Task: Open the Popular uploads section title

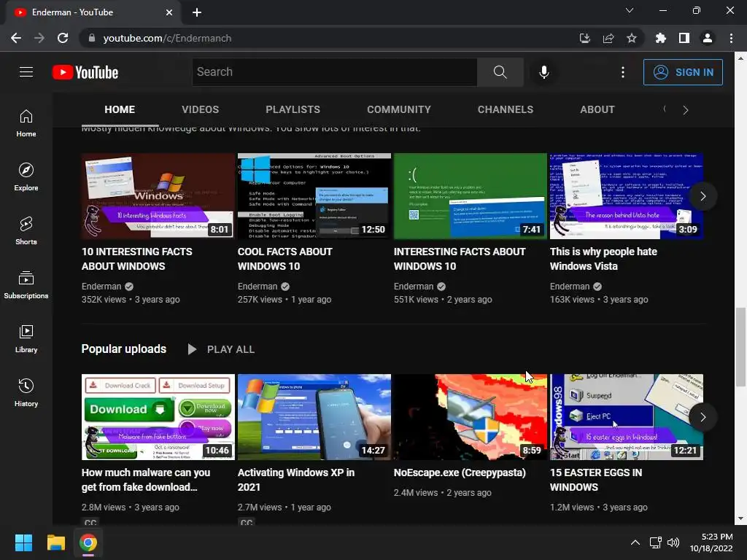Action: coord(124,349)
